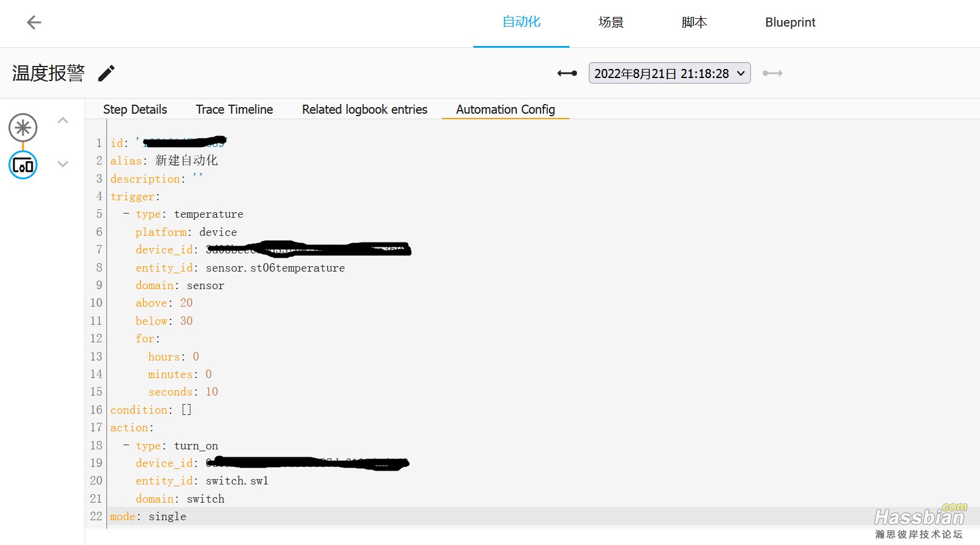Open the Related logbook entries tab

pos(365,109)
